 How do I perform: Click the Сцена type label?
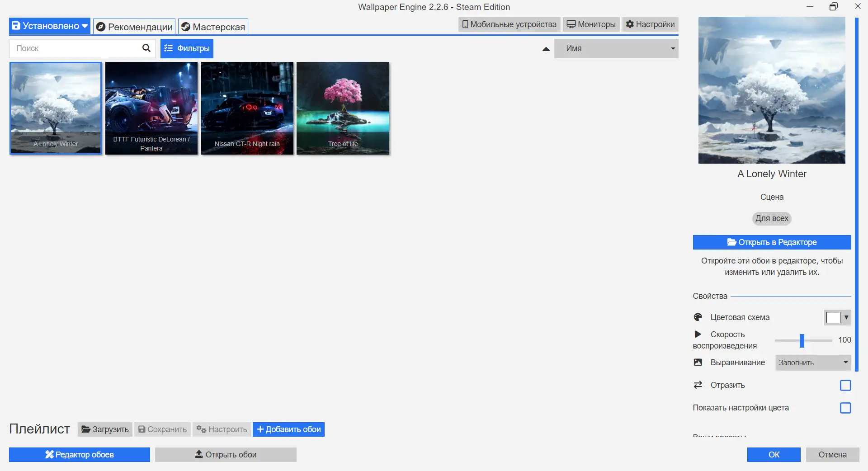(772, 197)
